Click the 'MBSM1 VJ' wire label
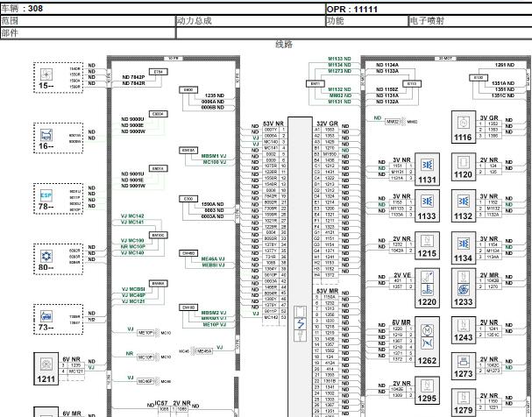Image resolution: width=532 pixels, height=417 pixels. click(213, 156)
